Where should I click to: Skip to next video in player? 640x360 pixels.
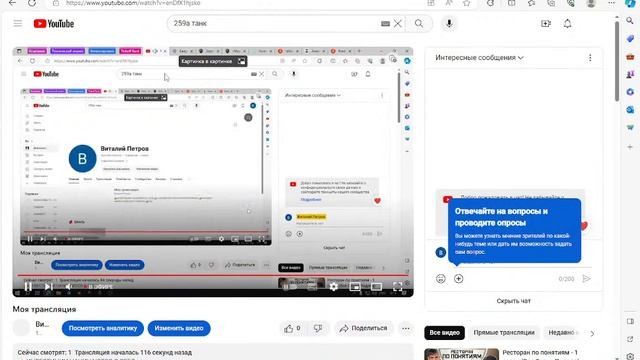49,287
